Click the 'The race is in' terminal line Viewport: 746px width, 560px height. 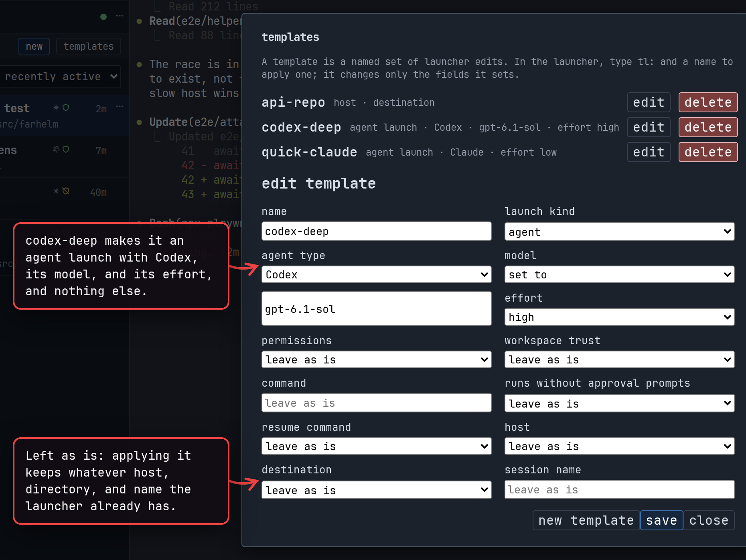[x=194, y=64]
